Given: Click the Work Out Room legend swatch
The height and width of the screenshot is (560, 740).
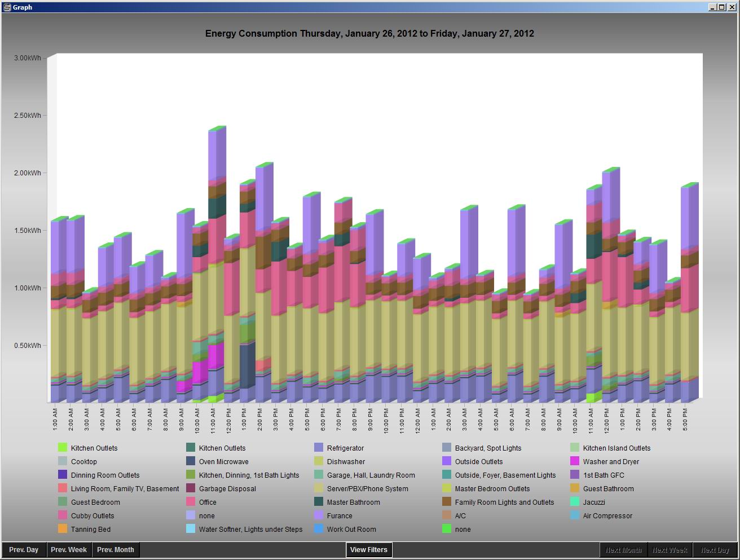Looking at the screenshot, I should point(319,529).
